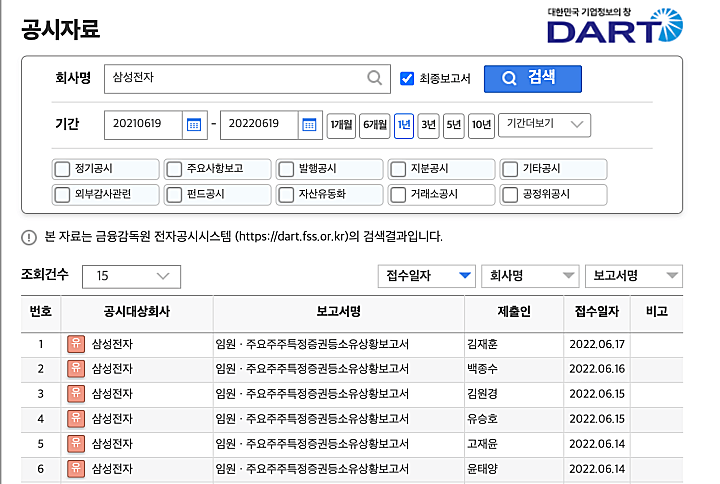Click the 공시대상회사 column header
This screenshot has width=720, height=484.
click(x=136, y=312)
